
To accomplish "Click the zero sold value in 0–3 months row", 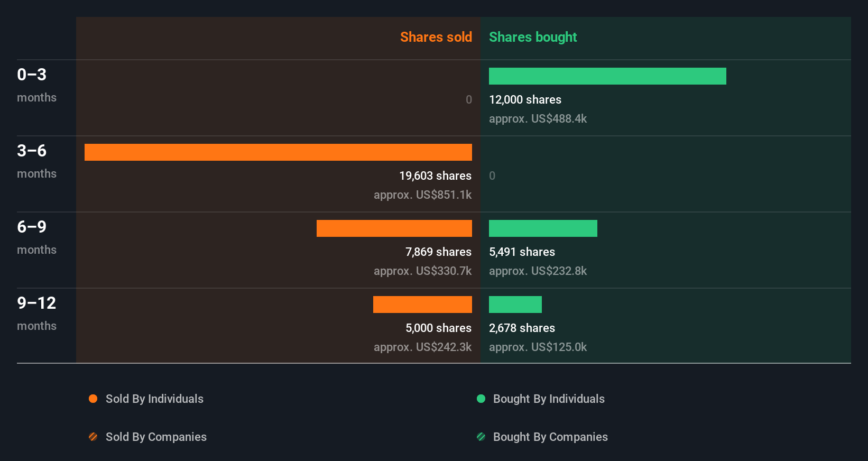I will click(x=468, y=99).
